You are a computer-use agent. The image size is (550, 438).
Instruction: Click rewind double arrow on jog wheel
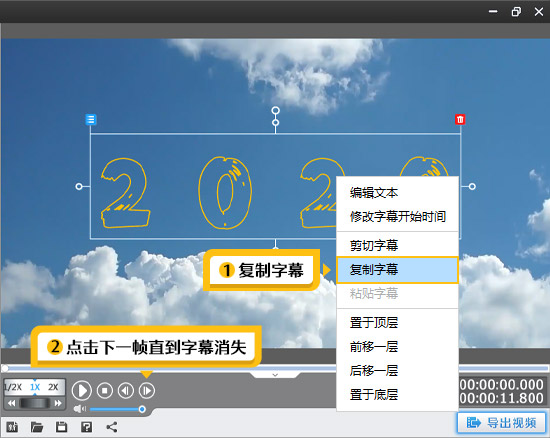(12, 403)
